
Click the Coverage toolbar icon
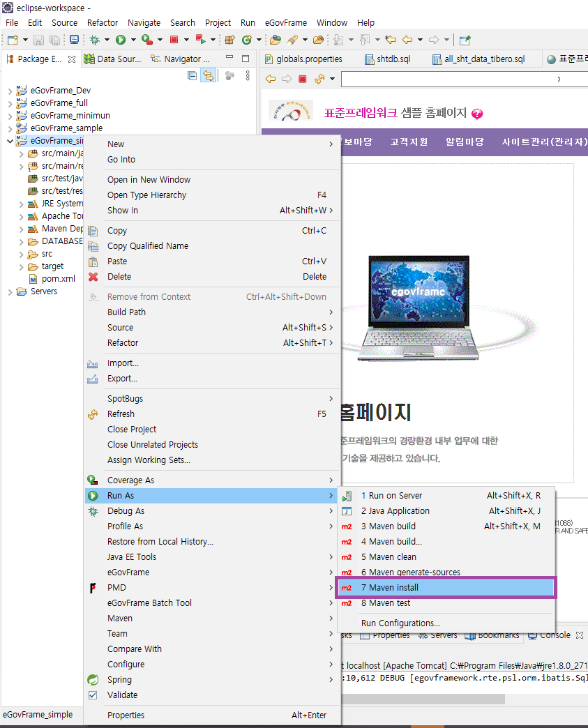click(x=147, y=40)
